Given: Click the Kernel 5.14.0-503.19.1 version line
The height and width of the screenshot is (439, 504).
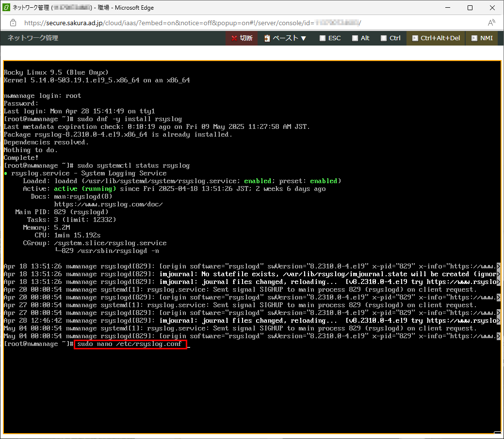Looking at the screenshot, I should 97,80.
